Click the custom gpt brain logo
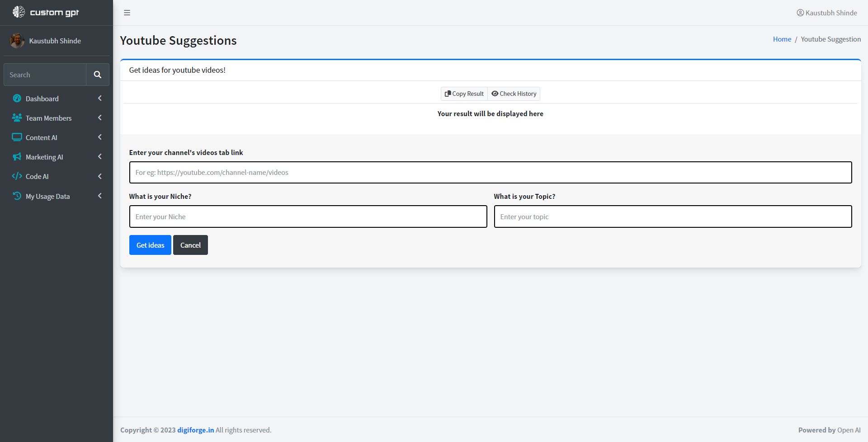Image resolution: width=868 pixels, height=442 pixels. pos(19,12)
